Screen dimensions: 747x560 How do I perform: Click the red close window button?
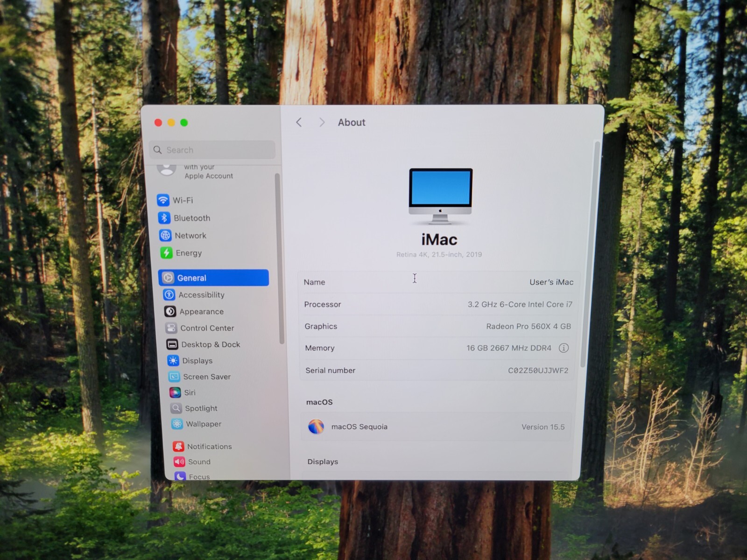pos(158,122)
